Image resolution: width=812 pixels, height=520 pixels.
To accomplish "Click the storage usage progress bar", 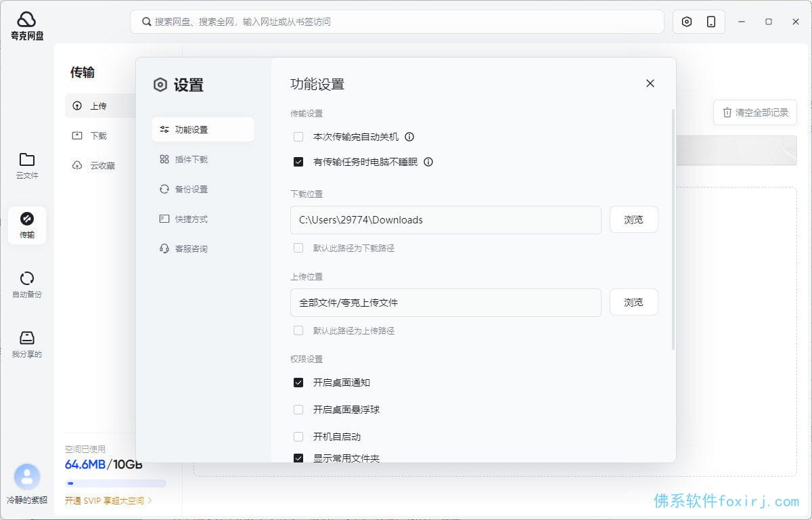I will coord(116,483).
